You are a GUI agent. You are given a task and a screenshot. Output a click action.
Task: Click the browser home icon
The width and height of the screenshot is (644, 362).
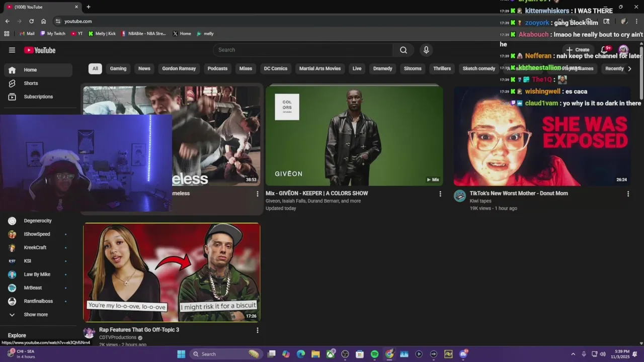tap(44, 21)
